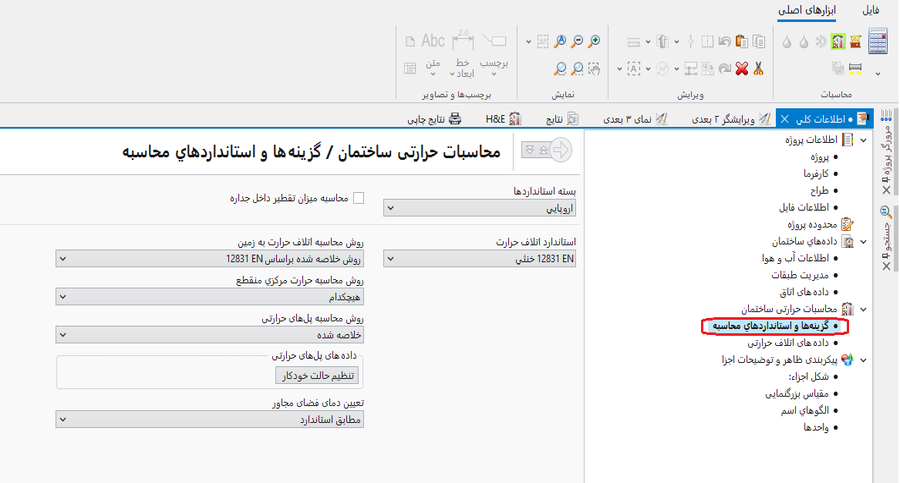Click the تنظیم حالت خودکار button
900x483 pixels.
(x=316, y=375)
